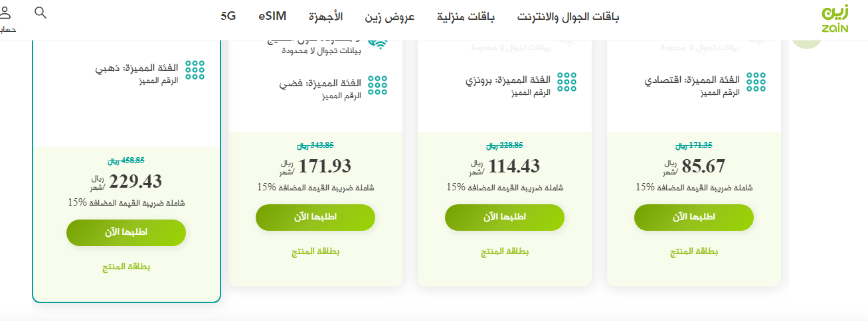
Task: Open the عروض زين menu
Action: click(x=389, y=17)
